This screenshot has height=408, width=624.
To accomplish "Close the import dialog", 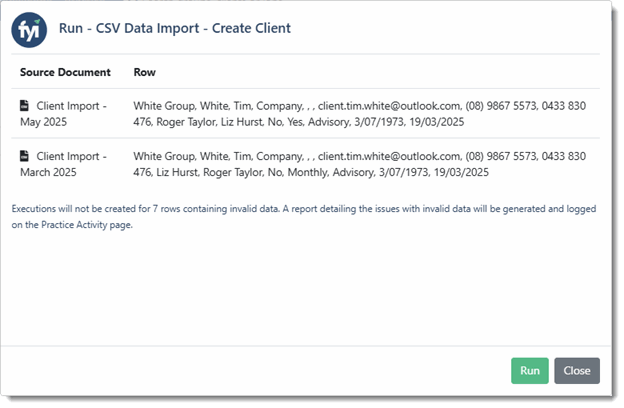I will tap(577, 371).
